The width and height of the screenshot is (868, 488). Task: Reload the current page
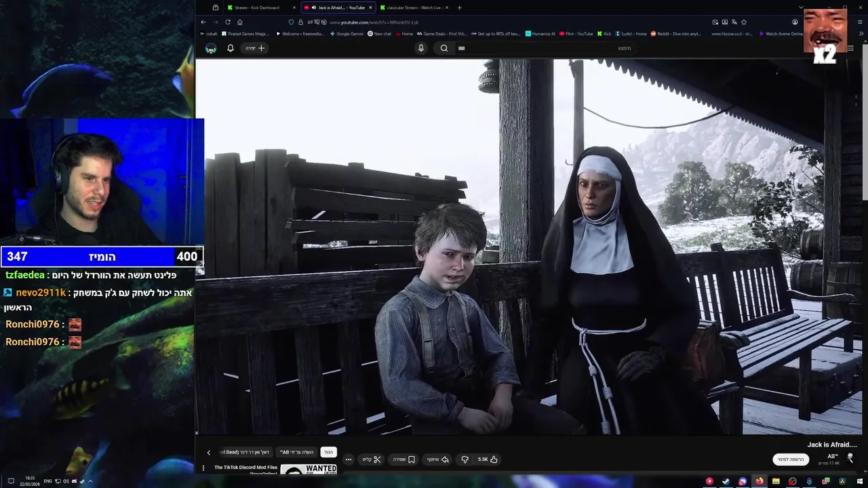click(227, 22)
